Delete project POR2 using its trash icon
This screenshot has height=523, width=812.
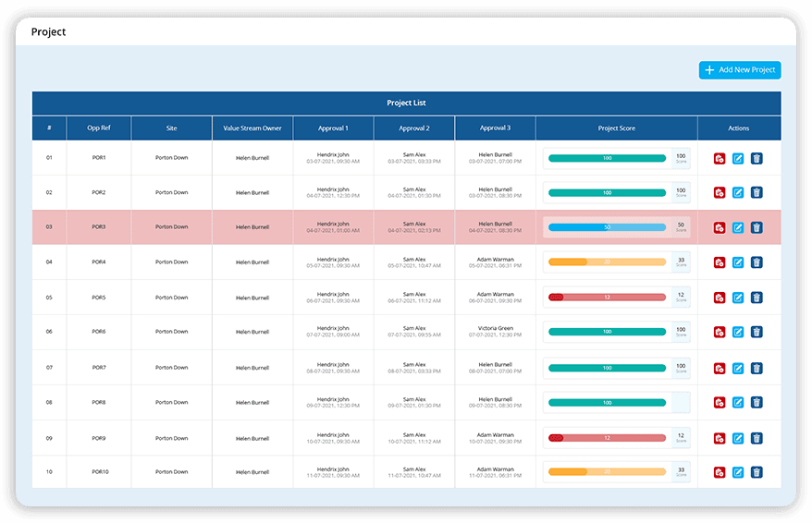757,192
